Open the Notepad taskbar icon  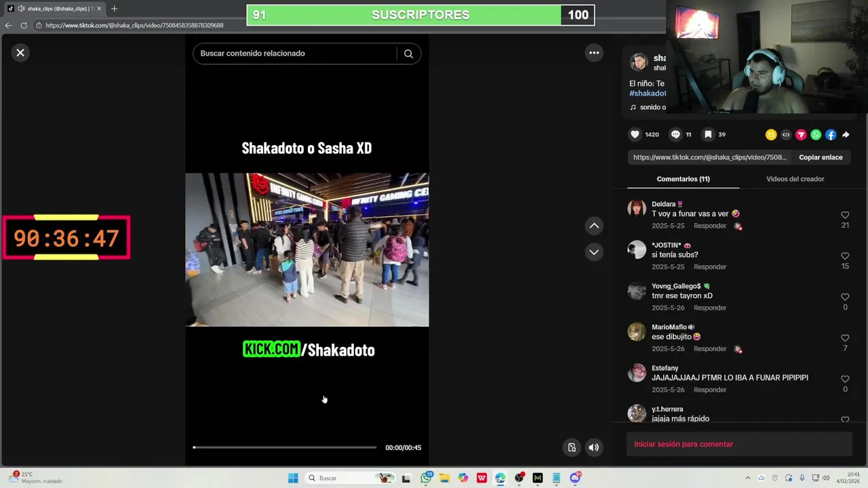point(556,478)
